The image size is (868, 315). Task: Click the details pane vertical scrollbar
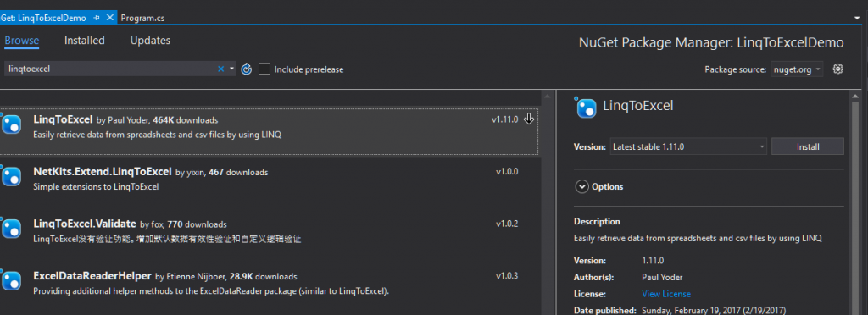(855, 202)
